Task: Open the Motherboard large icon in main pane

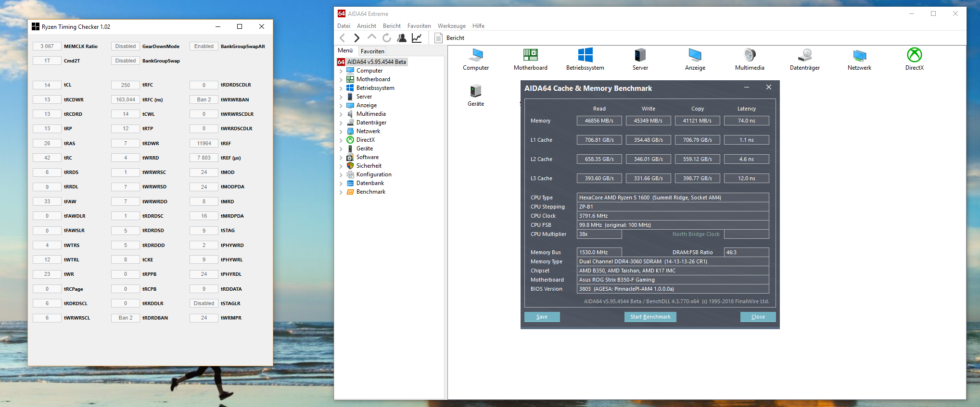Action: [x=531, y=59]
